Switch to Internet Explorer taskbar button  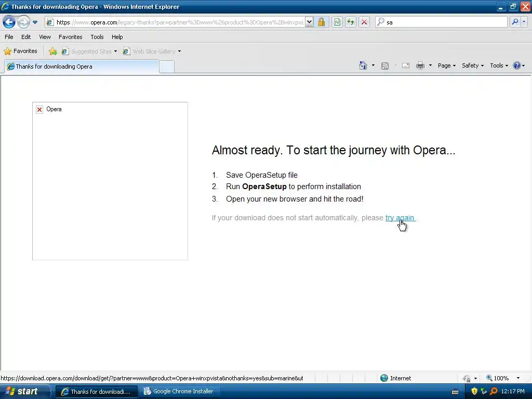click(96, 392)
